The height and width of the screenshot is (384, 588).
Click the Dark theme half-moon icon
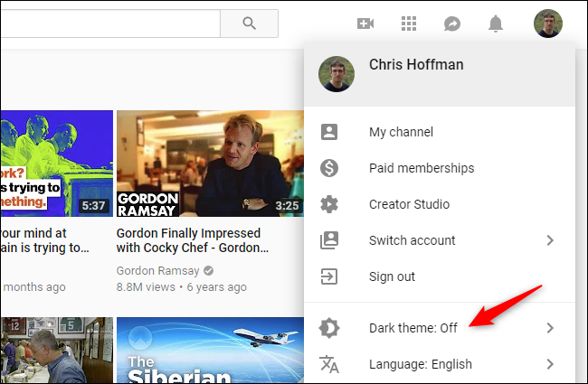[329, 328]
